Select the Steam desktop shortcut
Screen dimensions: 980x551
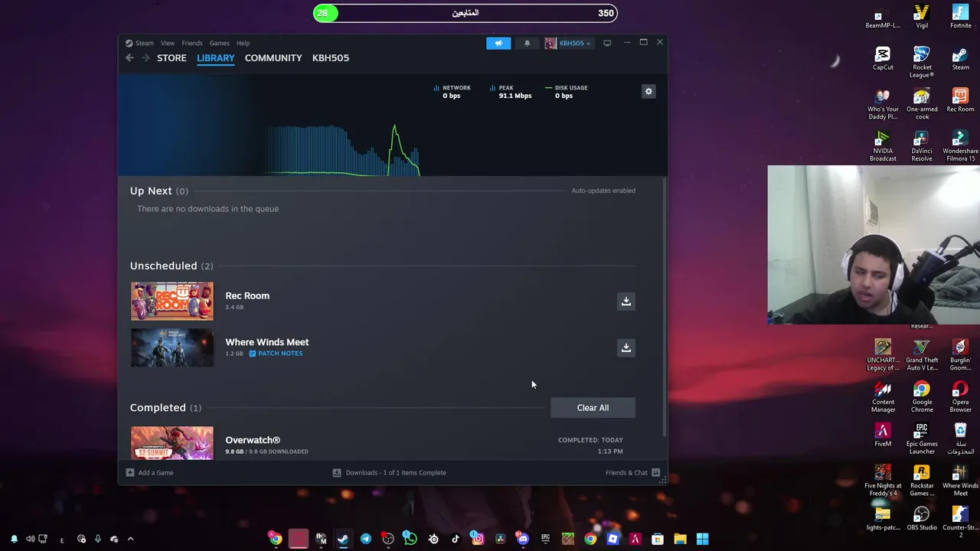click(960, 59)
